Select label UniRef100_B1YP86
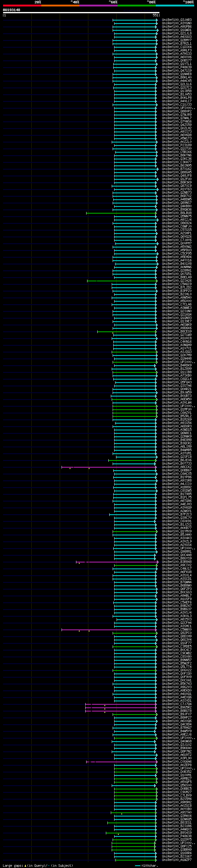 tap(177, 477)
